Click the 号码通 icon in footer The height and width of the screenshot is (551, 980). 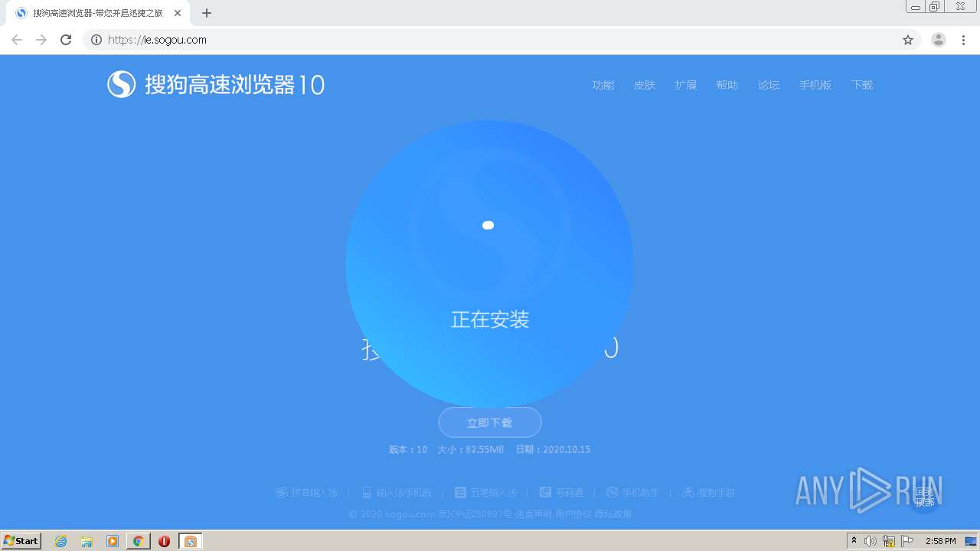point(545,493)
